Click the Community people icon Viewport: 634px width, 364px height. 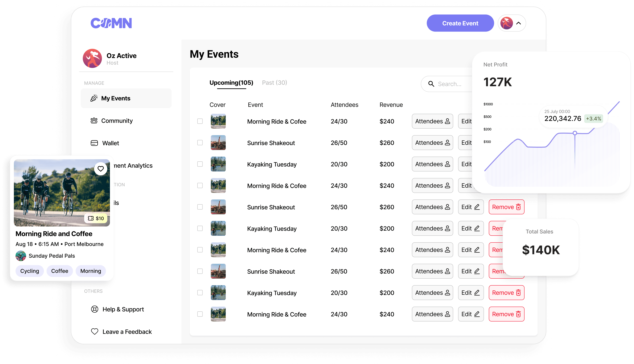point(94,121)
